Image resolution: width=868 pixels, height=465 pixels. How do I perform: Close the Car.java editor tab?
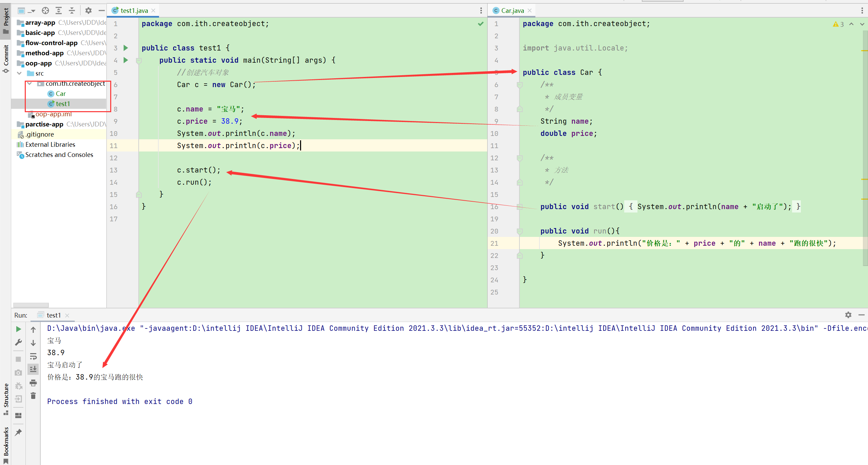[x=529, y=11]
